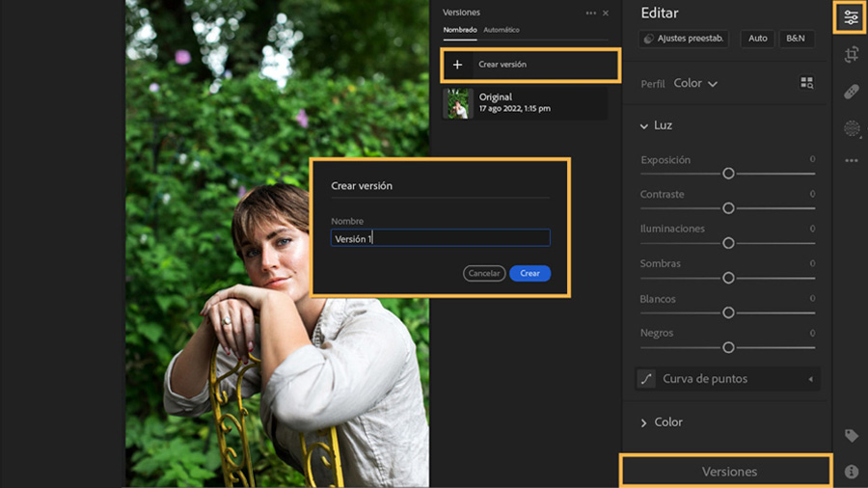Click the Blancos slider handle
Image resolution: width=868 pixels, height=488 pixels.
[x=728, y=312]
